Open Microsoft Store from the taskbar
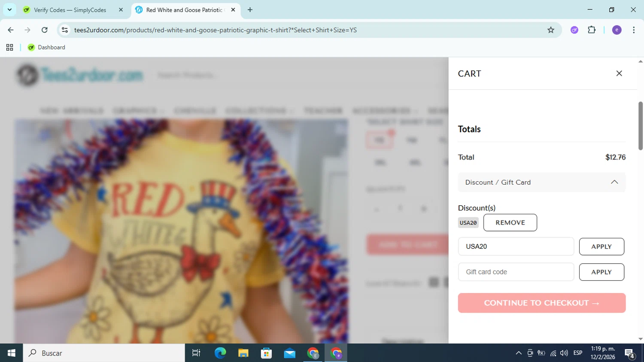This screenshot has height=362, width=644. (x=267, y=353)
